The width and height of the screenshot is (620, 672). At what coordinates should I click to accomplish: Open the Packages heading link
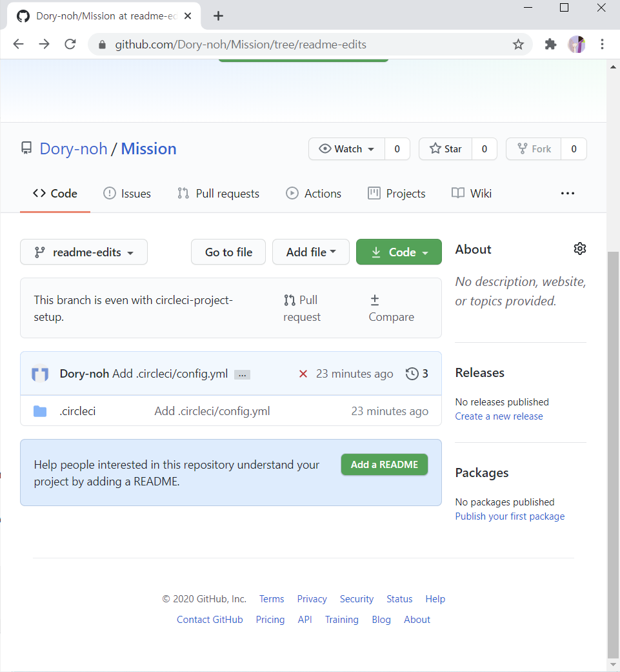[482, 473]
